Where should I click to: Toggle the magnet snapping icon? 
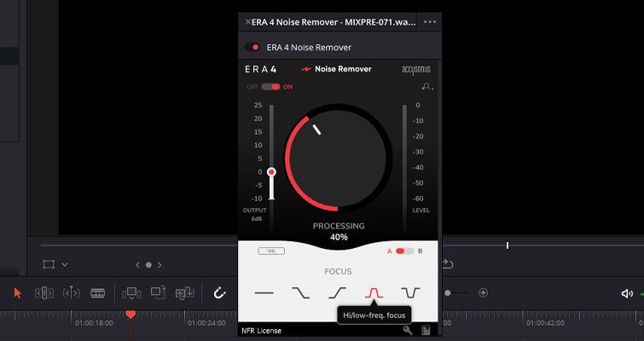pyautogui.click(x=219, y=292)
